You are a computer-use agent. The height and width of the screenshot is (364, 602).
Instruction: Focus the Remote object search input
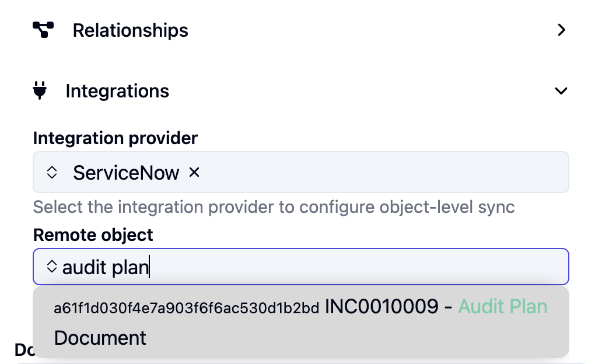tap(301, 267)
